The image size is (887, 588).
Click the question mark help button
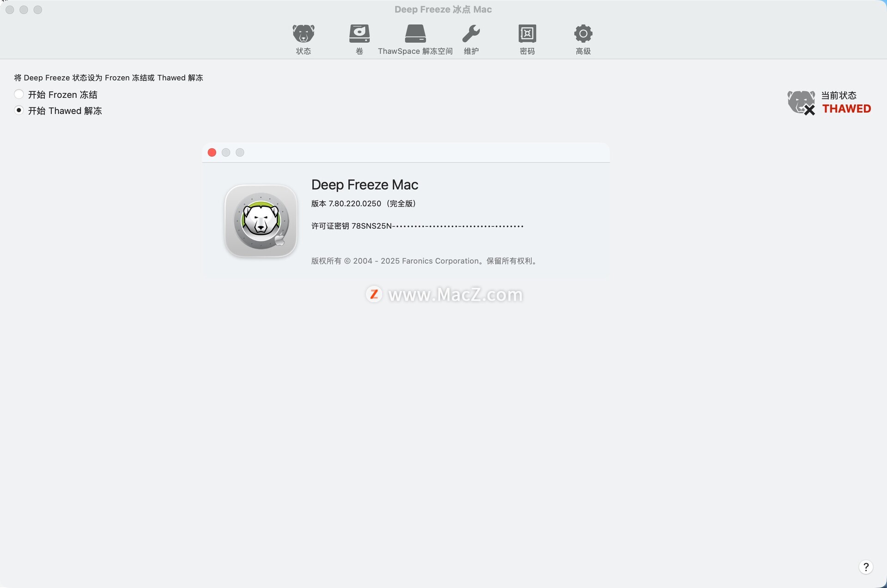coord(866,567)
